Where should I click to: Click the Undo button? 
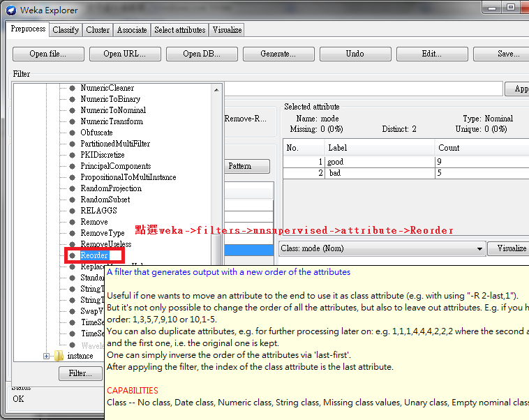pyautogui.click(x=355, y=54)
